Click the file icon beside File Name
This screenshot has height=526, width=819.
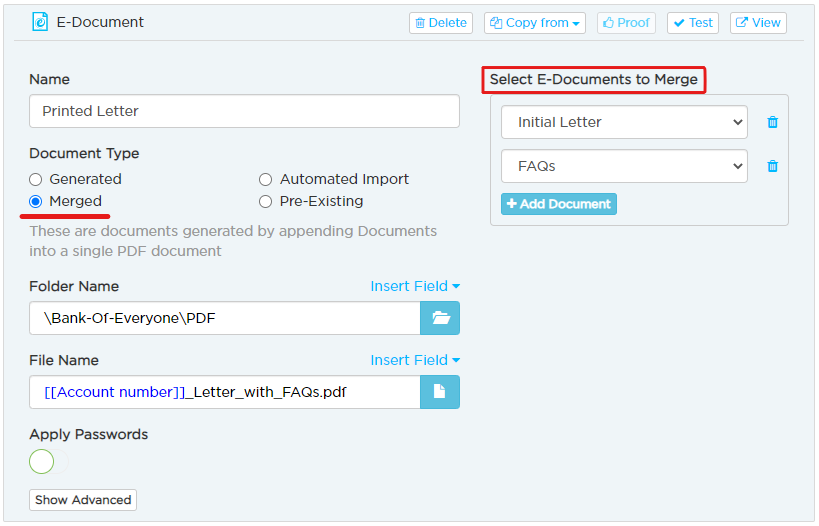point(440,392)
